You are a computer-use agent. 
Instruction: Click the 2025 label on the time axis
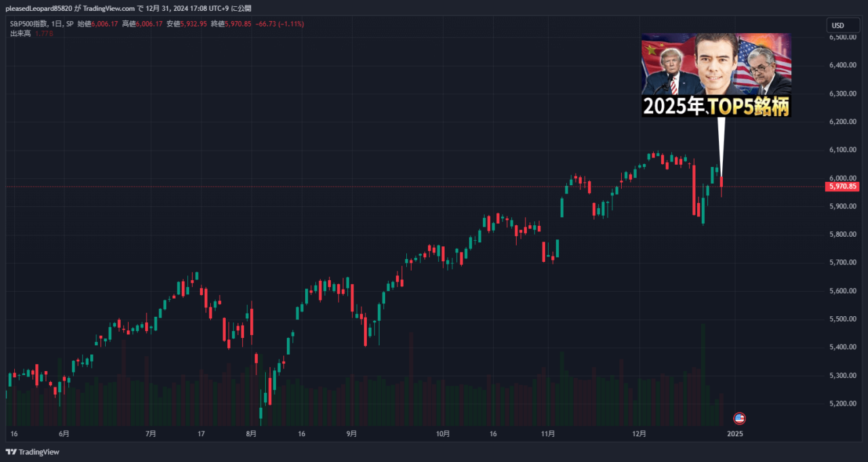736,434
